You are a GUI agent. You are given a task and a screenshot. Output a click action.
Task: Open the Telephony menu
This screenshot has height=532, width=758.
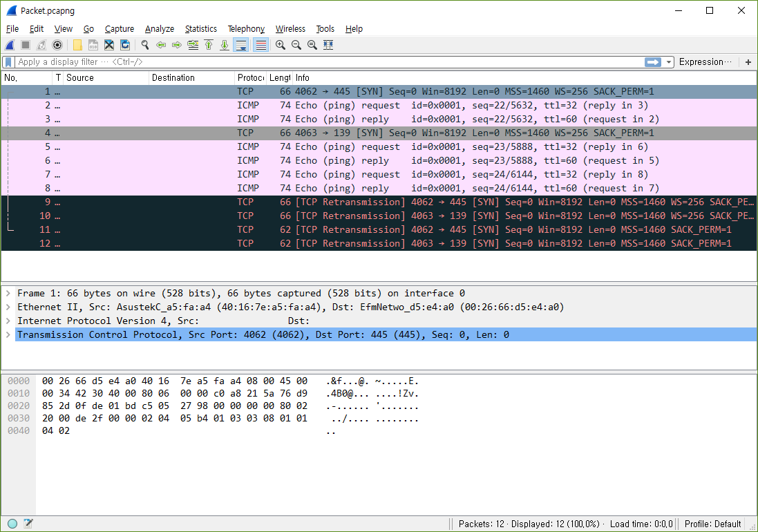(247, 29)
